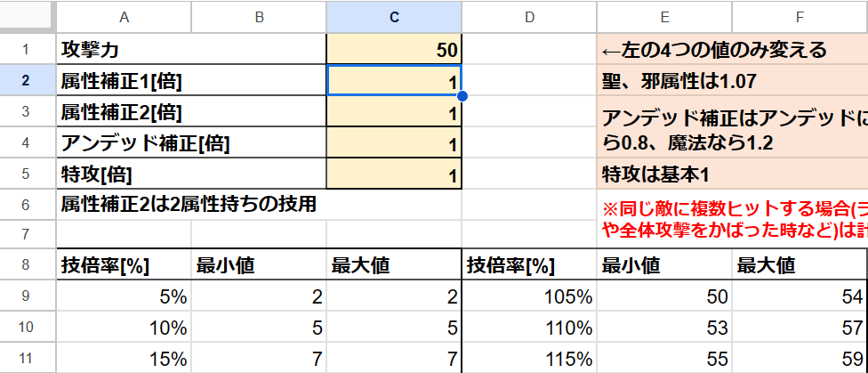
Task: Select the 105% skill rate cell
Action: tap(529, 296)
